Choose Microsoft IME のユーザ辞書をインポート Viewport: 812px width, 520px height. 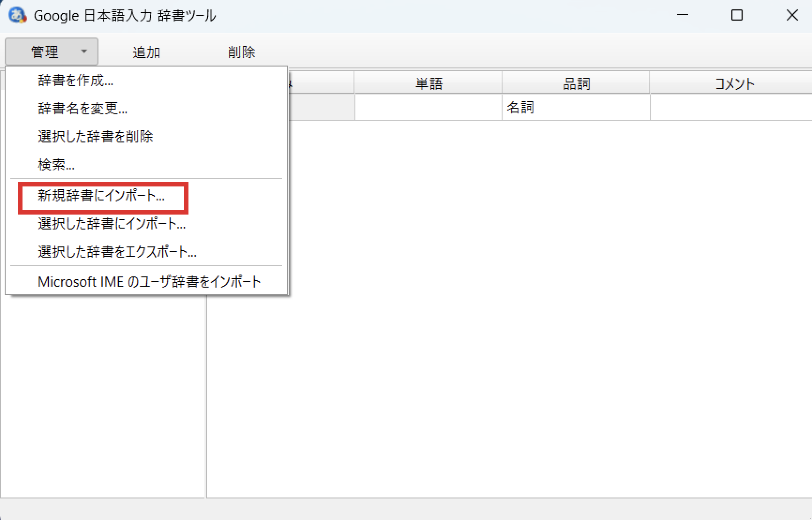coord(147,282)
